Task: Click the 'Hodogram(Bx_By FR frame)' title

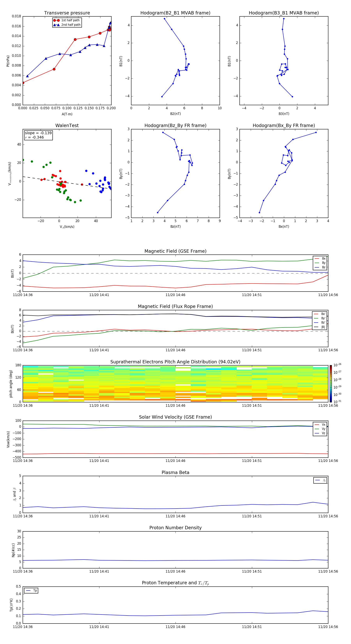Action: (x=284, y=125)
